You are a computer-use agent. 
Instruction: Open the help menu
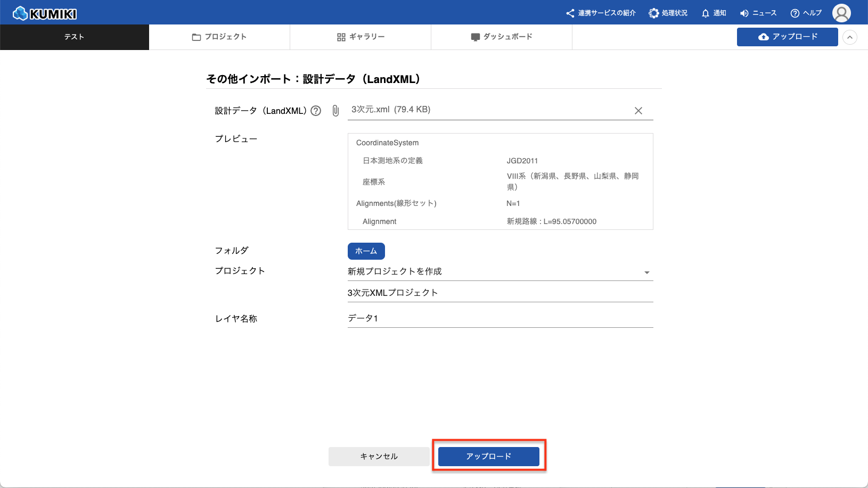coord(806,13)
